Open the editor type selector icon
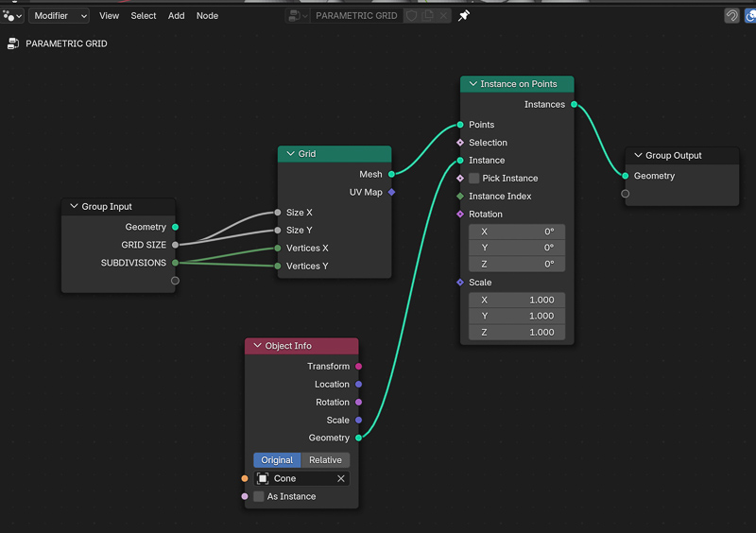756x533 pixels. click(12, 15)
